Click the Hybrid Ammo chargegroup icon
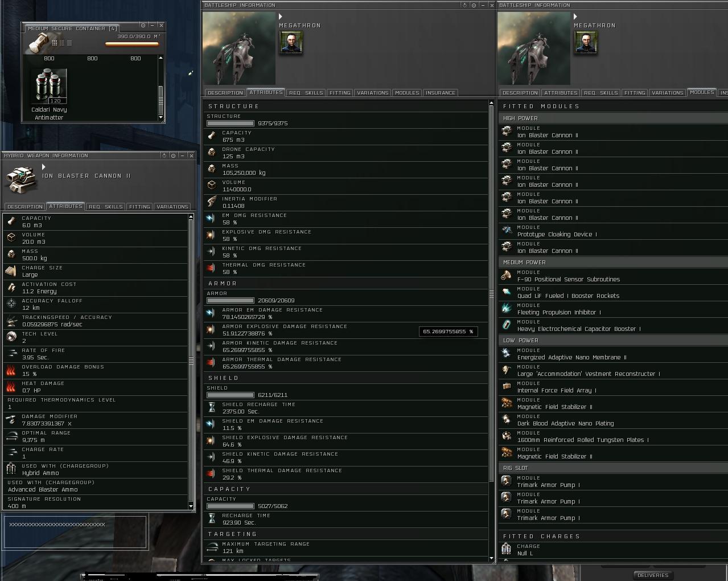The height and width of the screenshot is (581, 728). pos(11,469)
